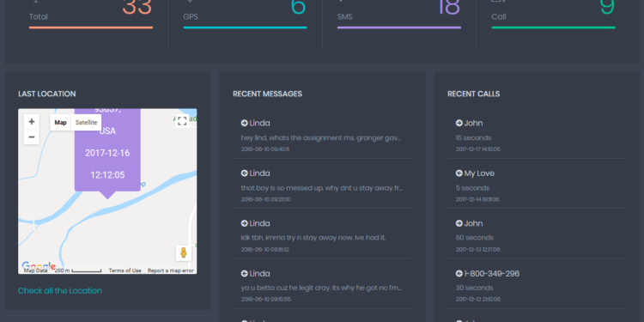This screenshot has width=644, height=322.
Task: Click the Total stat label
Action: pos(38,17)
